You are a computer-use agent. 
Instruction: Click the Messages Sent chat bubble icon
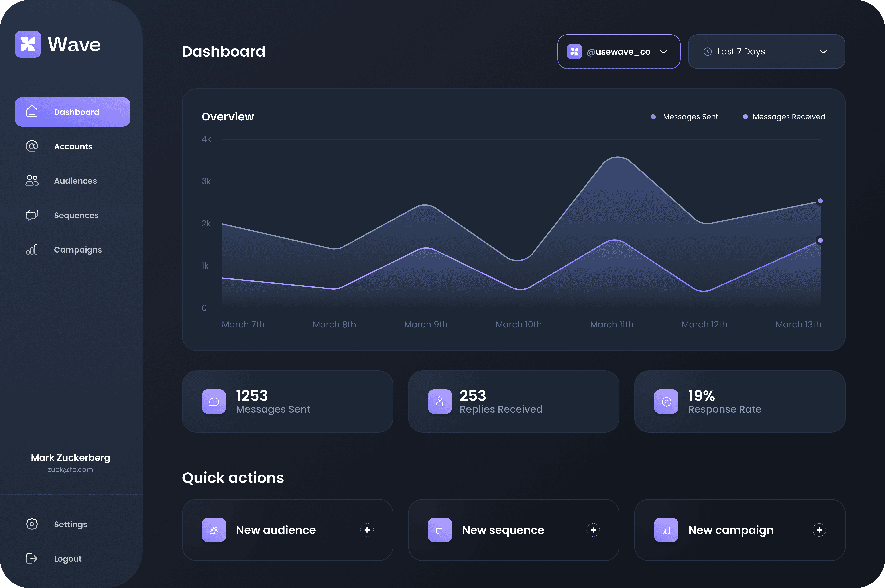[214, 402]
